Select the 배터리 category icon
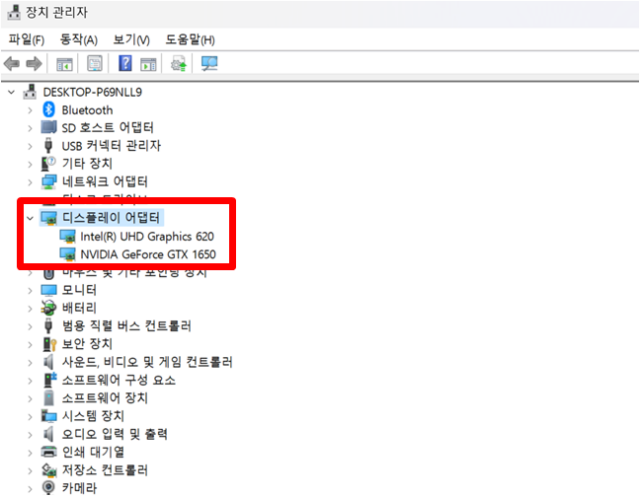Image resolution: width=640 pixels, height=496 pixels. [49, 308]
